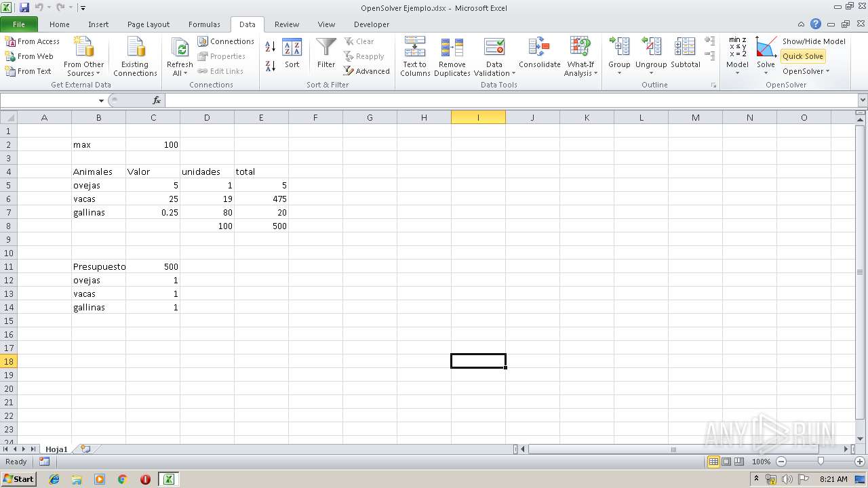Image resolution: width=868 pixels, height=488 pixels.
Task: Click Opera icon in taskbar
Action: tap(145, 479)
